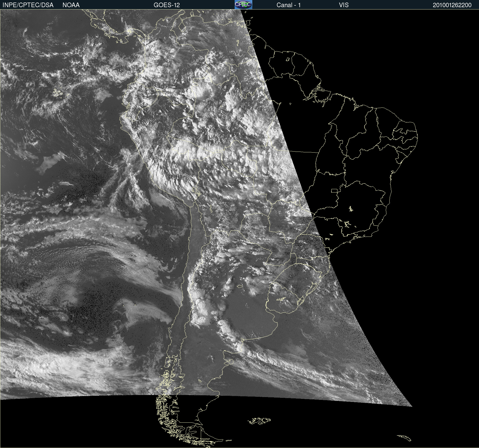
Task: Click the VIS channel label
Action: pyautogui.click(x=344, y=5)
